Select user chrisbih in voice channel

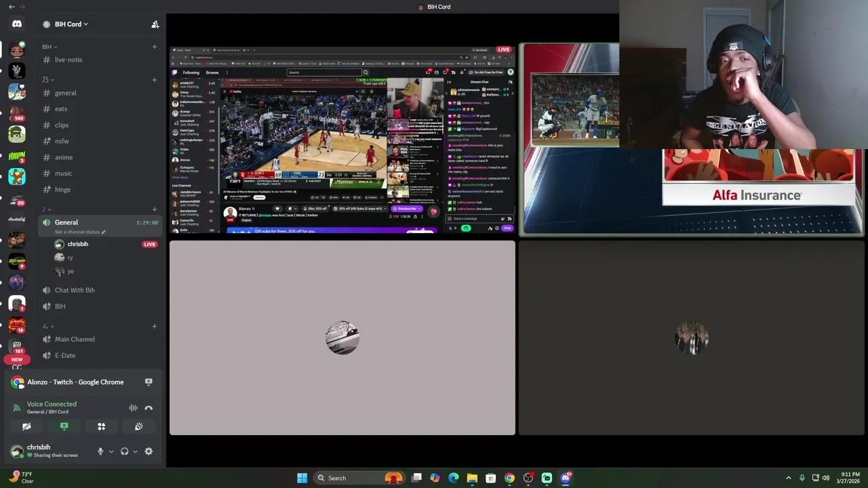coord(77,244)
